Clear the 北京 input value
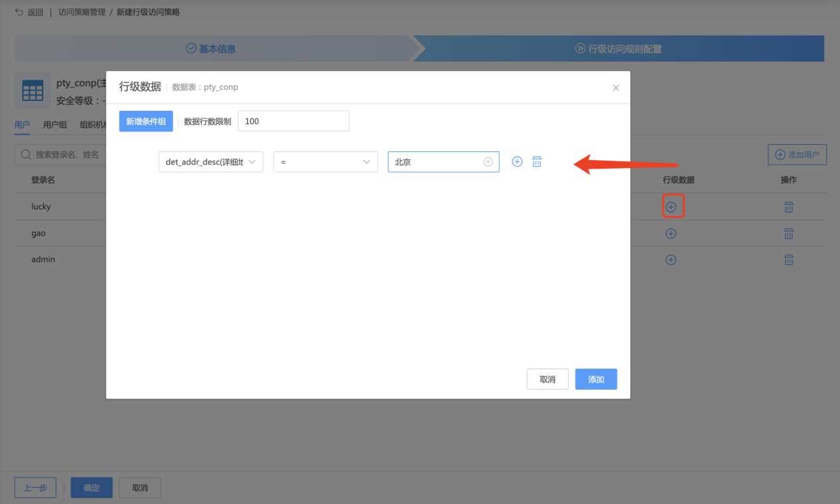The height and width of the screenshot is (504, 840). 488,162
